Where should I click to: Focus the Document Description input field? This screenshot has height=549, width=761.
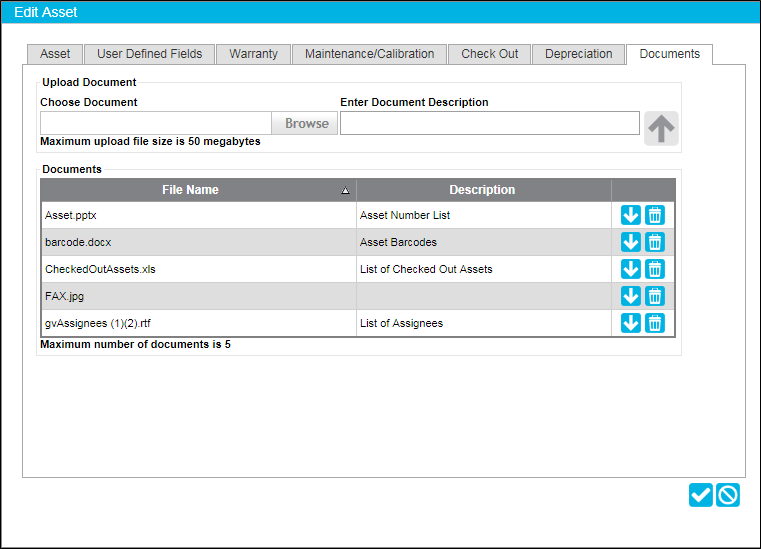click(490, 123)
